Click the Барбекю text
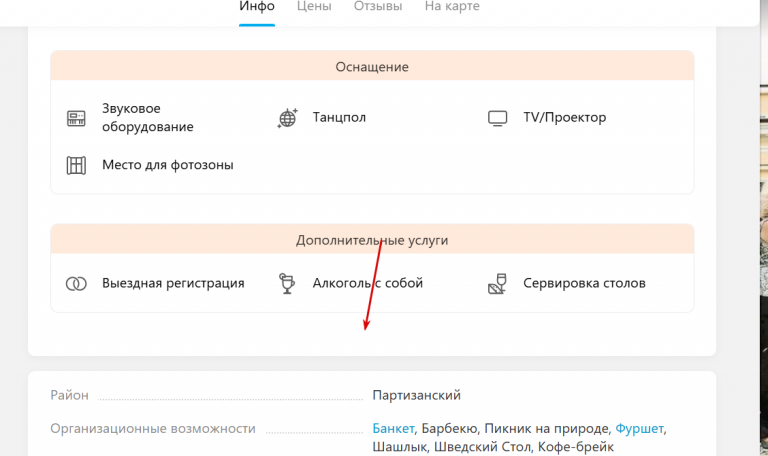768x456 pixels. (x=449, y=429)
